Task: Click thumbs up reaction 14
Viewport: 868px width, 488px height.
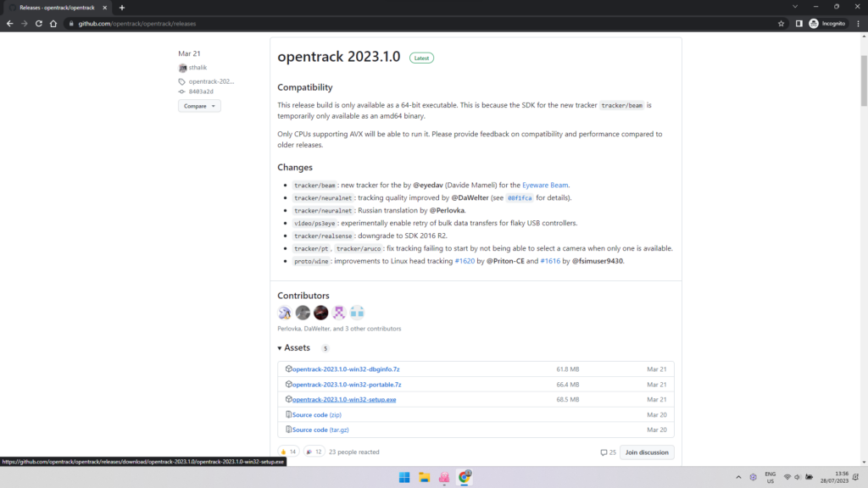Action: (288, 452)
